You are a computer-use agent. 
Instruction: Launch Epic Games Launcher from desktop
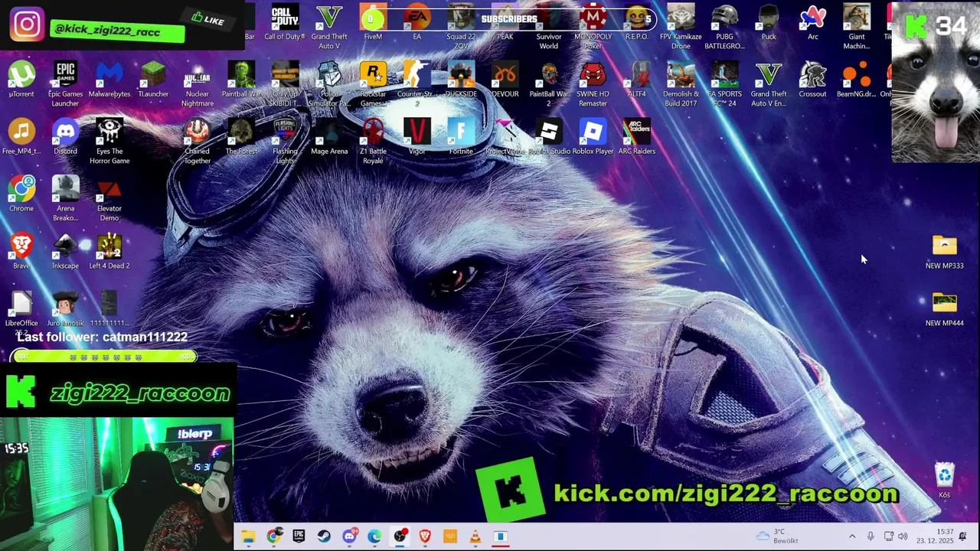65,83
